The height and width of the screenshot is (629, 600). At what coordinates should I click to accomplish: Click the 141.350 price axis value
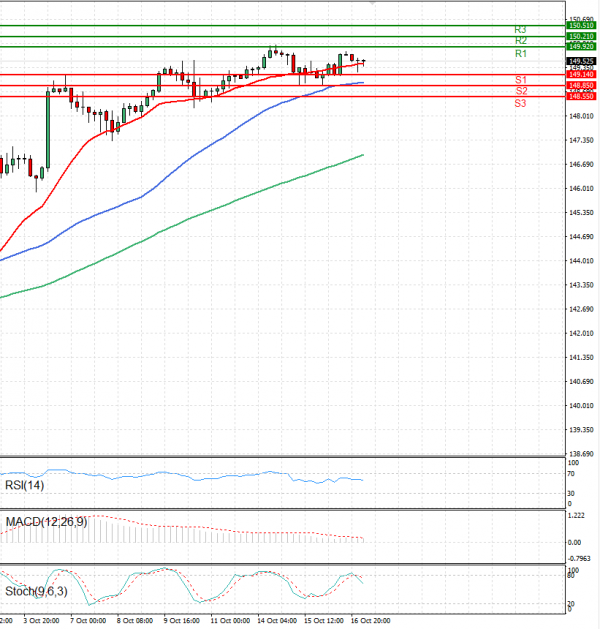(x=581, y=357)
